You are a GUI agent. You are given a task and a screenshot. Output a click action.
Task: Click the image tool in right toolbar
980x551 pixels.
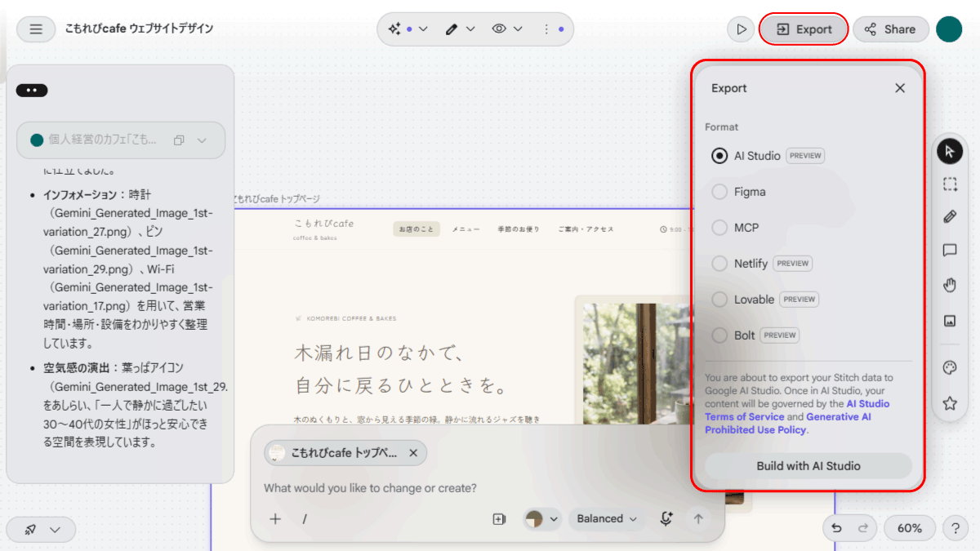[x=949, y=321]
